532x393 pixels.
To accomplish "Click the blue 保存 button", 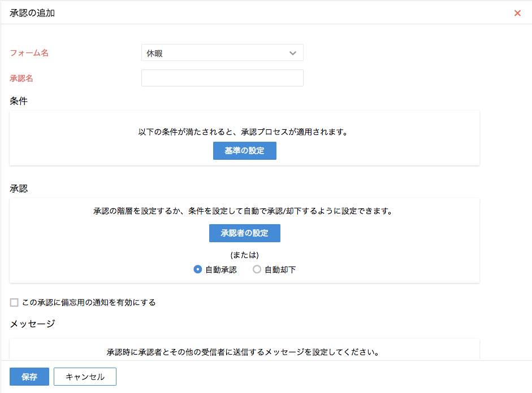I will tap(29, 377).
